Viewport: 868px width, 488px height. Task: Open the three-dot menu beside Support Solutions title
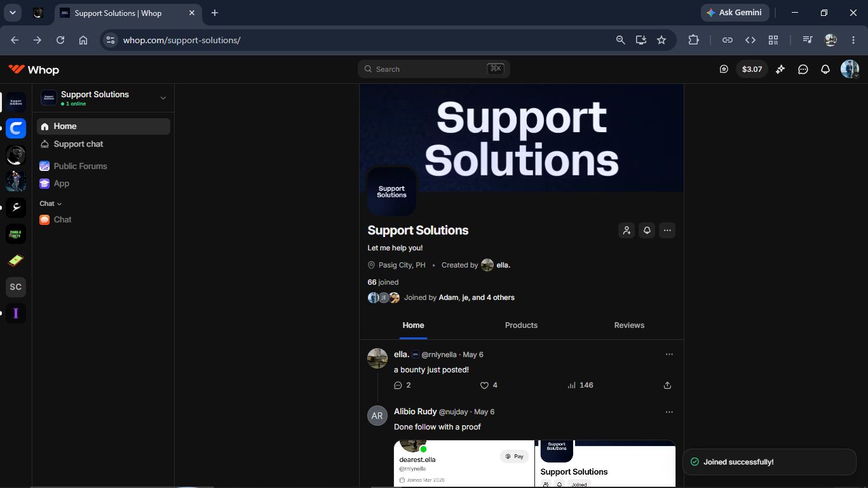[x=667, y=230]
